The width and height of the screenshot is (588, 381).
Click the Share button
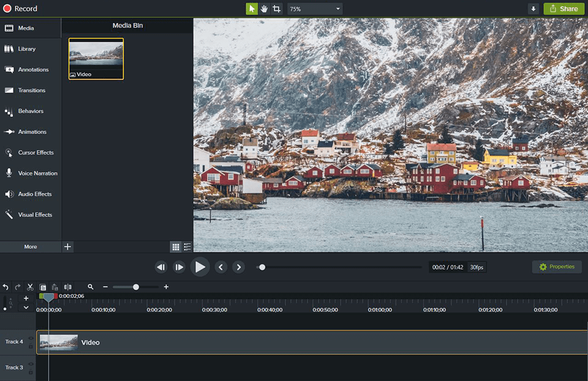(564, 9)
